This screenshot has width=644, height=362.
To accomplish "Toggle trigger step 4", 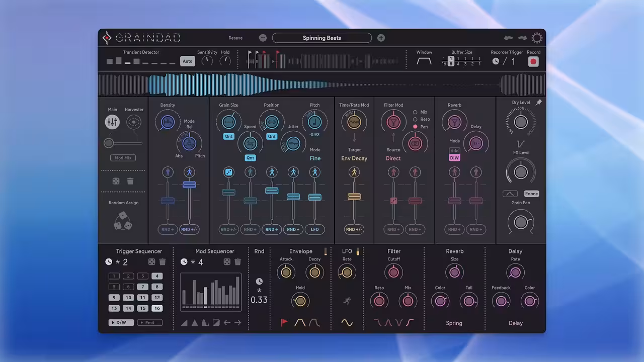I will click(157, 276).
